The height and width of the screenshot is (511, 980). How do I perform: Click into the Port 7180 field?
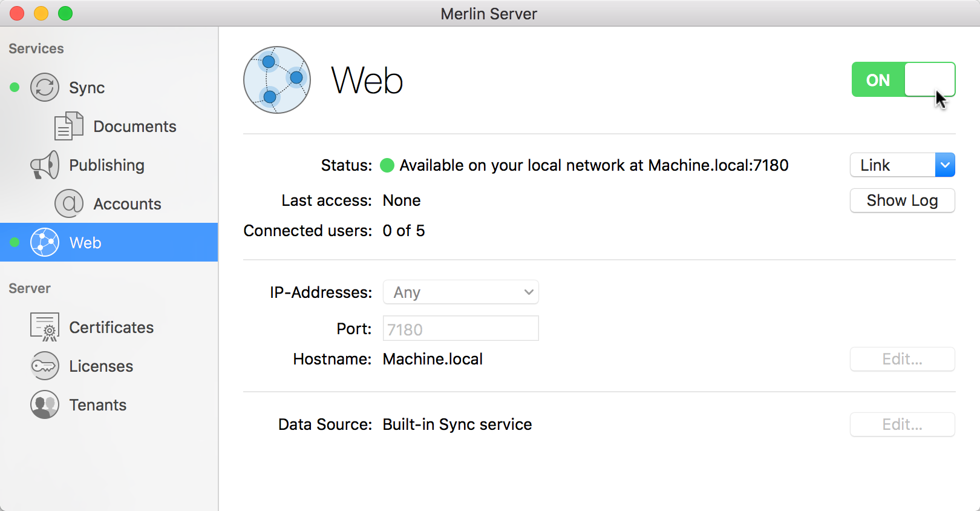pyautogui.click(x=461, y=329)
